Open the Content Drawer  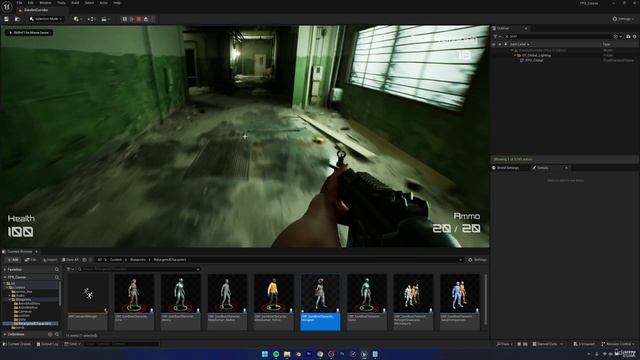click(17, 344)
